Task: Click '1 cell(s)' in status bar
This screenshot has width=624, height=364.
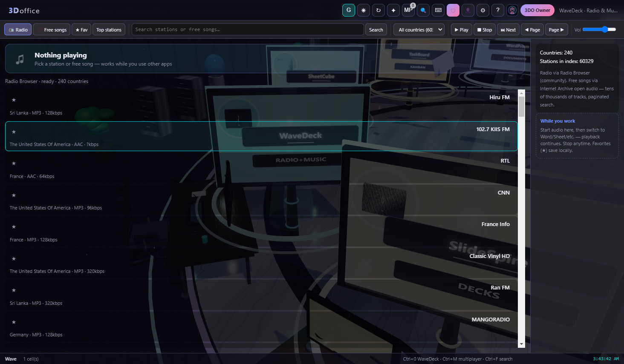Action: [31, 359]
